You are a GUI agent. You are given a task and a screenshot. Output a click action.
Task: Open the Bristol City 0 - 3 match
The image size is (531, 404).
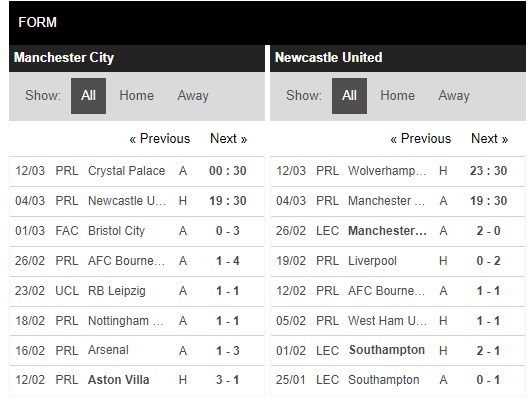[x=137, y=231]
